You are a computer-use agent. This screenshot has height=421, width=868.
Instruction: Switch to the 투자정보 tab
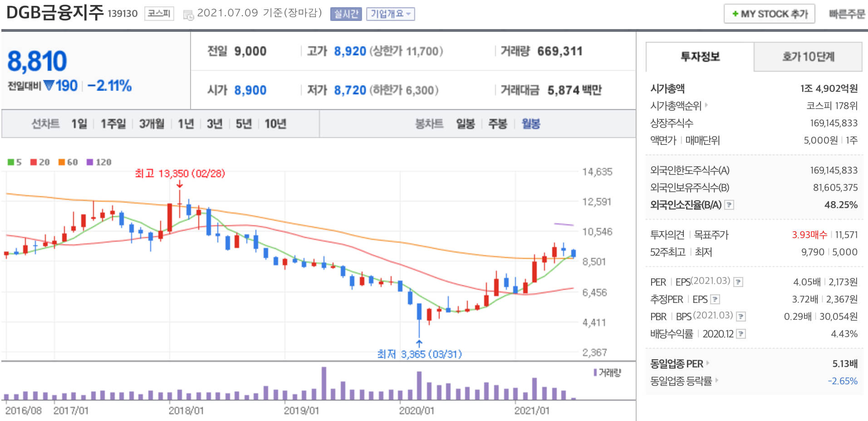[x=700, y=57]
